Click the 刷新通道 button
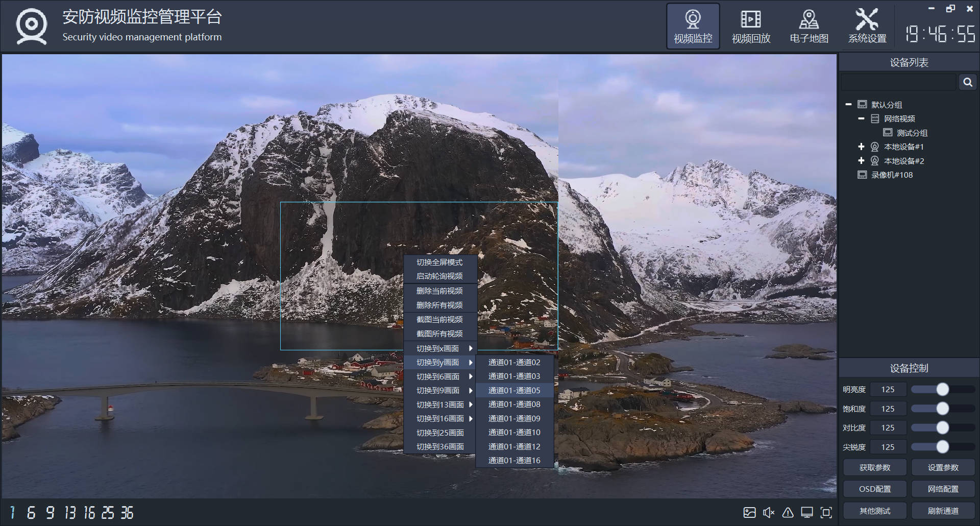This screenshot has height=526, width=980. click(943, 511)
